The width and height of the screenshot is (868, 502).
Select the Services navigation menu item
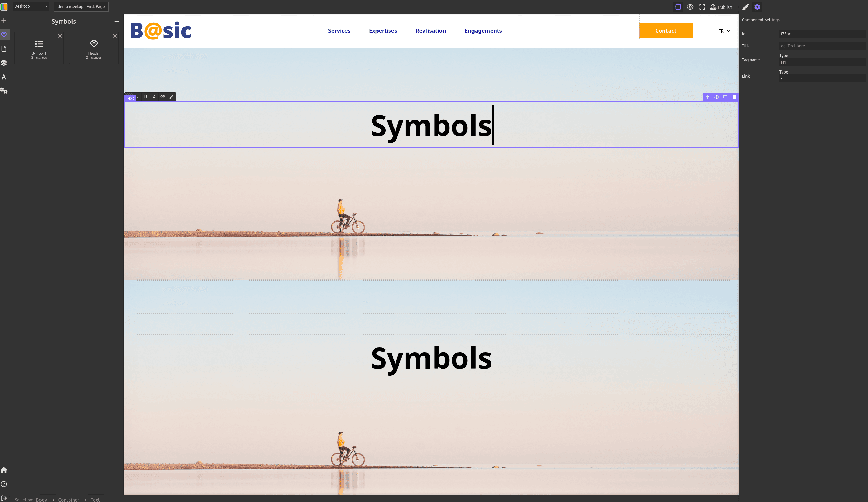tap(339, 31)
